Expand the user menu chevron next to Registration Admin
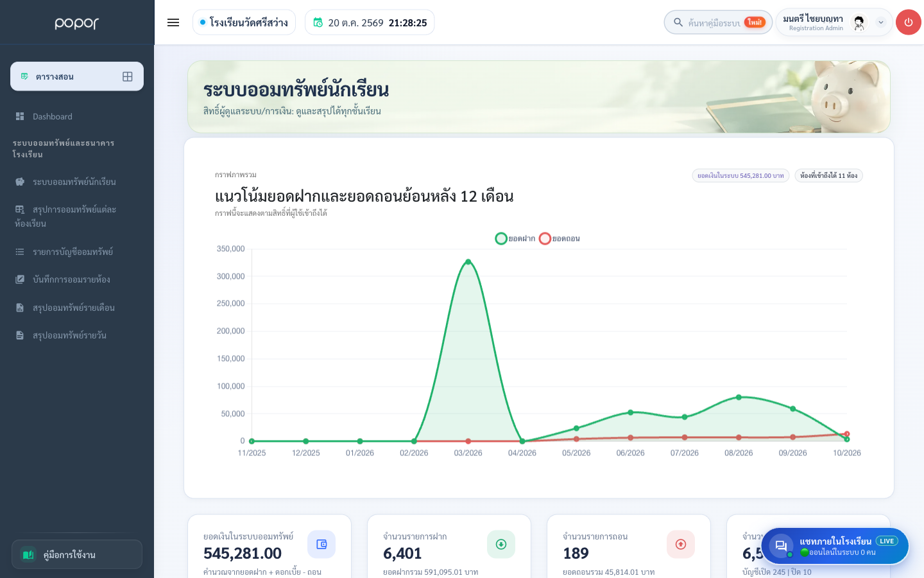The height and width of the screenshot is (578, 924). tap(881, 22)
